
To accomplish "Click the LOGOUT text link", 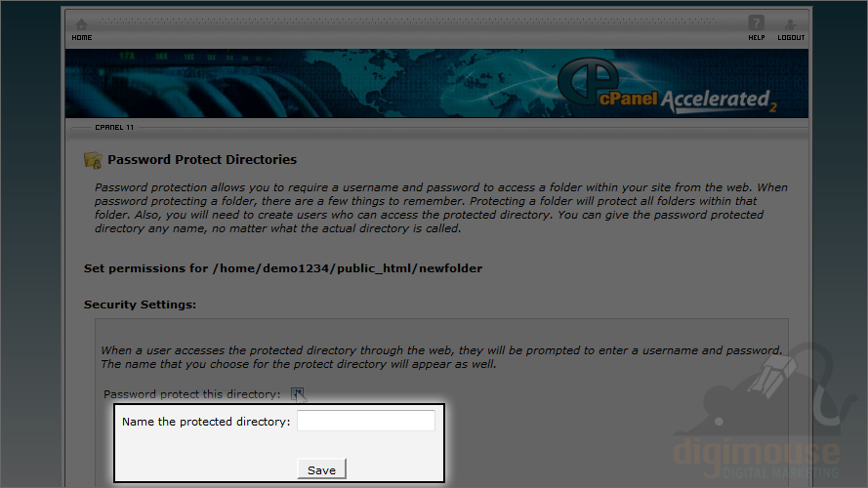I will 791,38.
